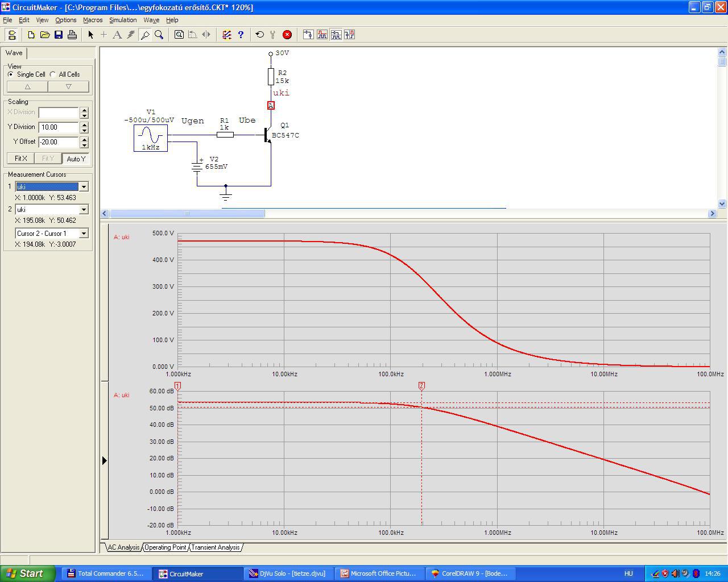Select the Text tool
The image size is (728, 582).
117,35
